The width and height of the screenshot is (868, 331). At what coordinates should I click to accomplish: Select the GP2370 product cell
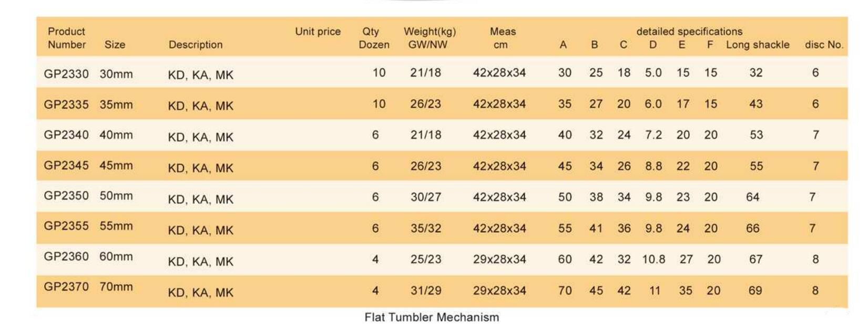click(66, 286)
